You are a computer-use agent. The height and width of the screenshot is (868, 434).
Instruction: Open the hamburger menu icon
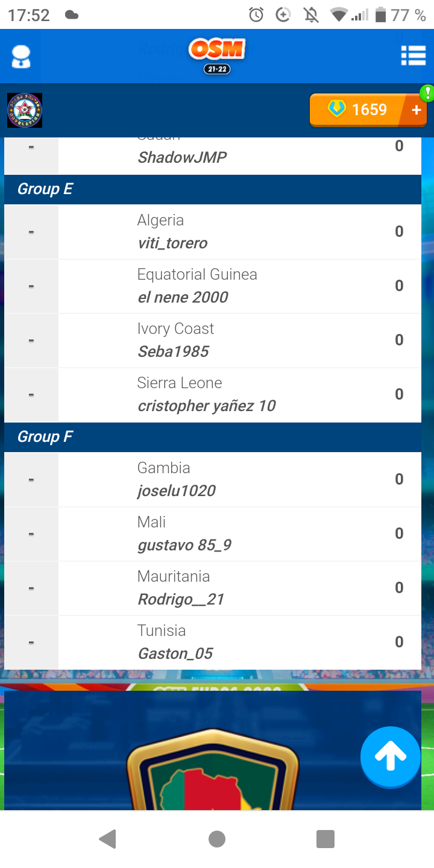coord(413,56)
